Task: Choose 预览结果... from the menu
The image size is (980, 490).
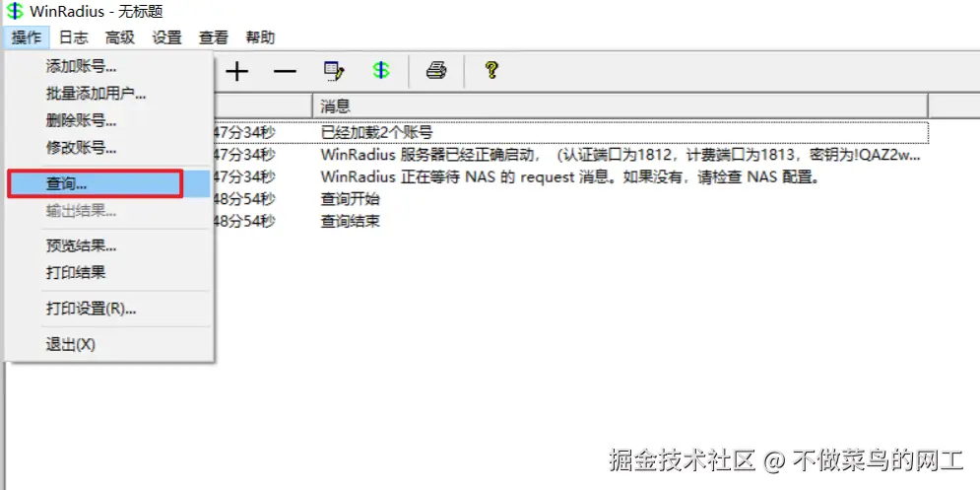Action: coord(109,245)
